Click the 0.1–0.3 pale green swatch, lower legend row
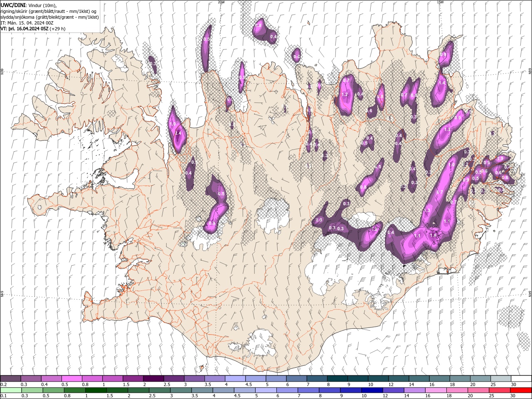Viewport: 532px width, 399px height. click(x=11, y=390)
